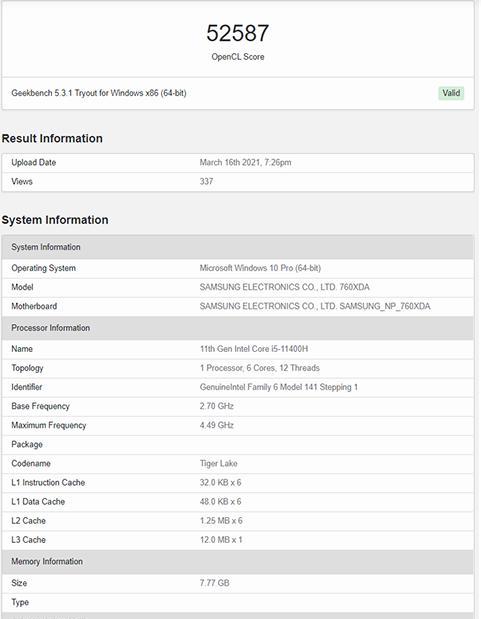
Task: Click the System Information section heading
Action: 55,220
